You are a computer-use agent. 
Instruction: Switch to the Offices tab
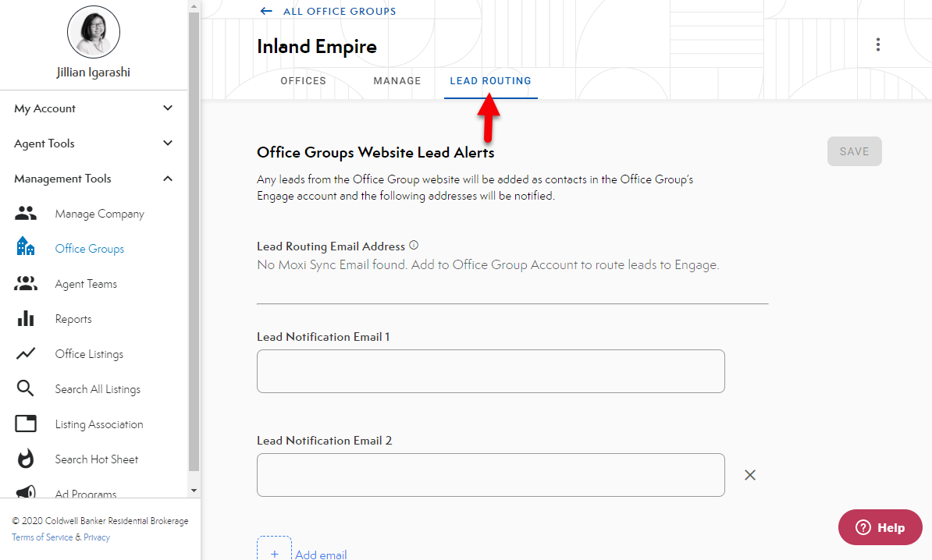303,81
